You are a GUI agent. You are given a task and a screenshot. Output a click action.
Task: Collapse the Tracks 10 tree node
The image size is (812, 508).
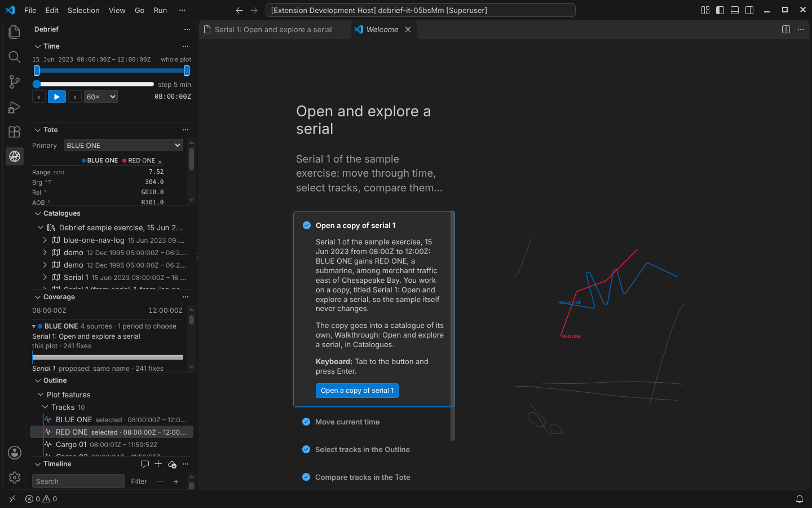pyautogui.click(x=45, y=407)
